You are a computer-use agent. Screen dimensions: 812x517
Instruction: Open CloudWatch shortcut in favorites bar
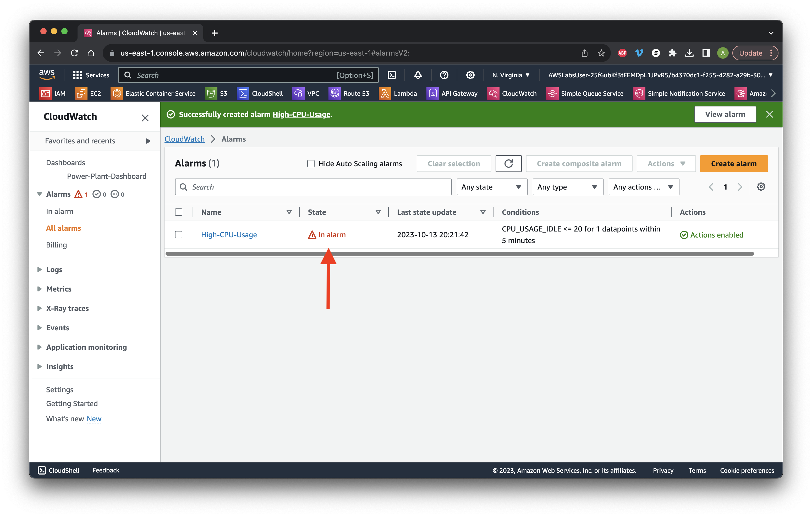point(512,94)
